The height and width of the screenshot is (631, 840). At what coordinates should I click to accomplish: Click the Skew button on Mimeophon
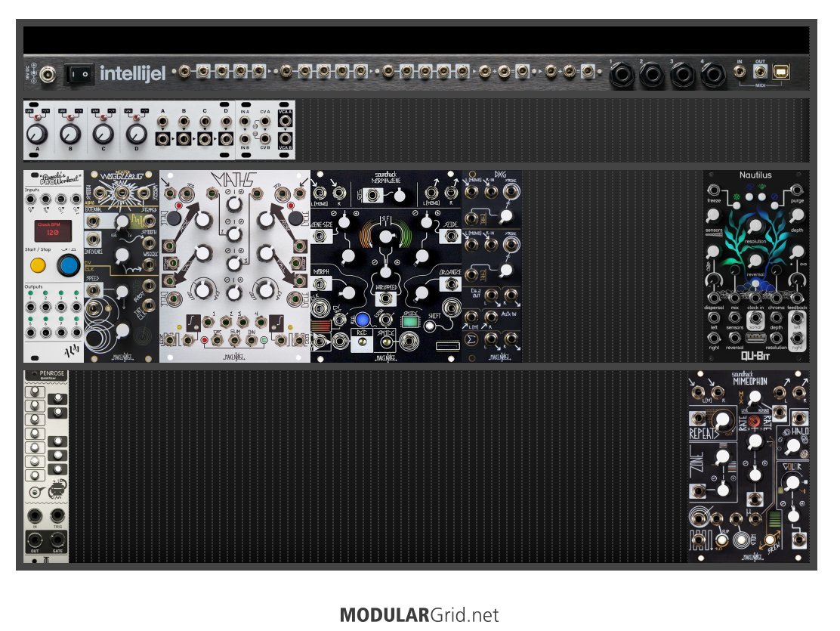(x=769, y=540)
